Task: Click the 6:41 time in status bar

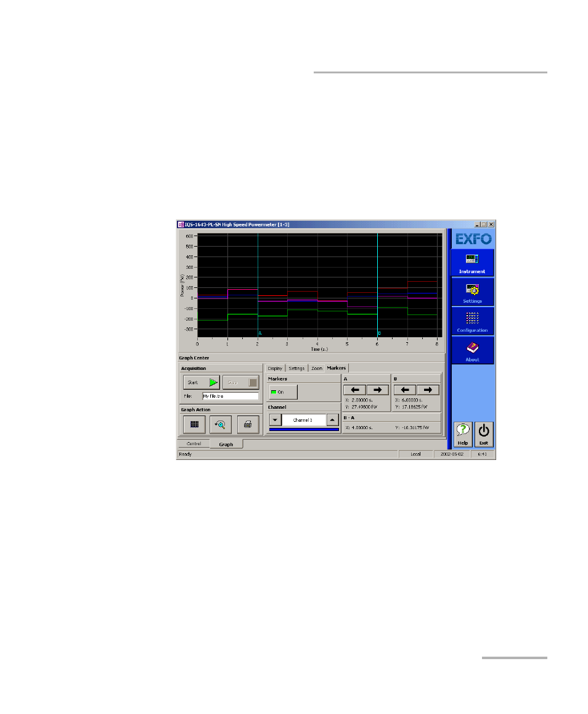Action: point(483,454)
